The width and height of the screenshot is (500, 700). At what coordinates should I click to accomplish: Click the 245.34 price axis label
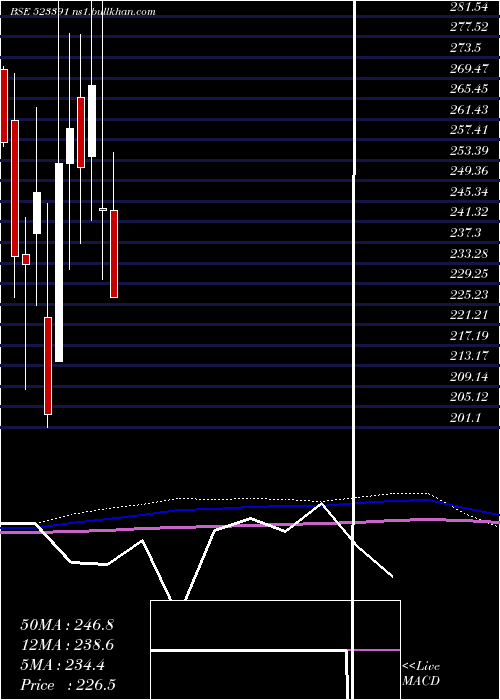pos(469,191)
